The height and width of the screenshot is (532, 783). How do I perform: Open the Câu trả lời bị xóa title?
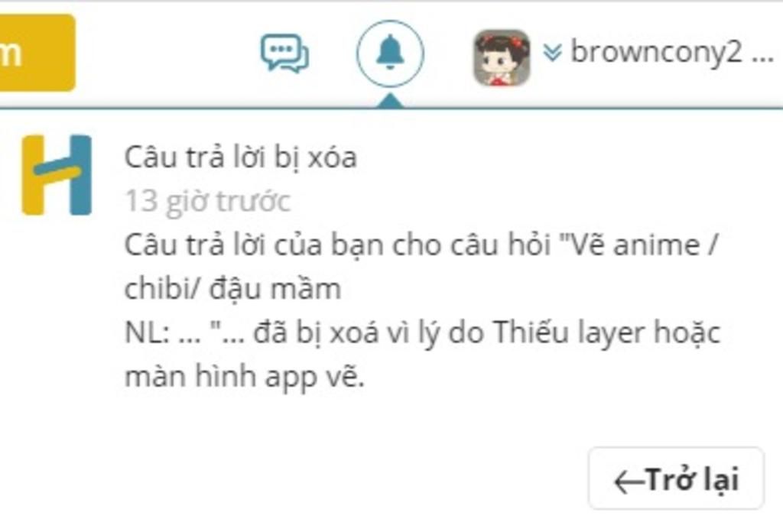click(240, 157)
